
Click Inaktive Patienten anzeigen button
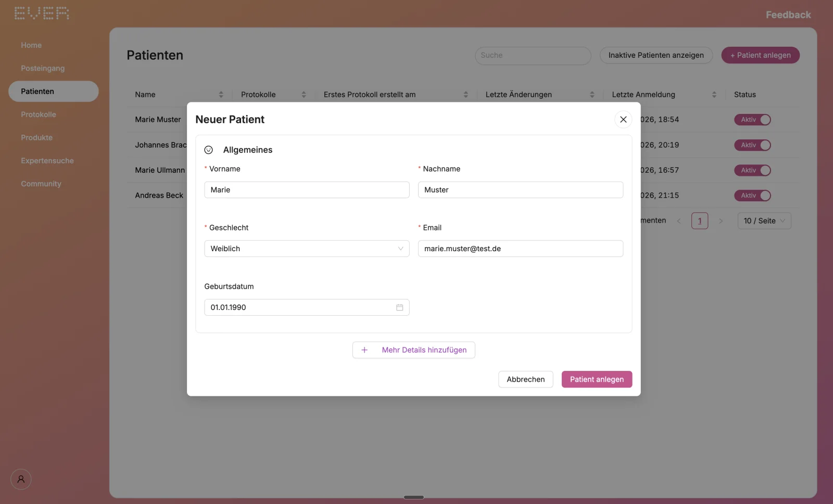tap(656, 55)
